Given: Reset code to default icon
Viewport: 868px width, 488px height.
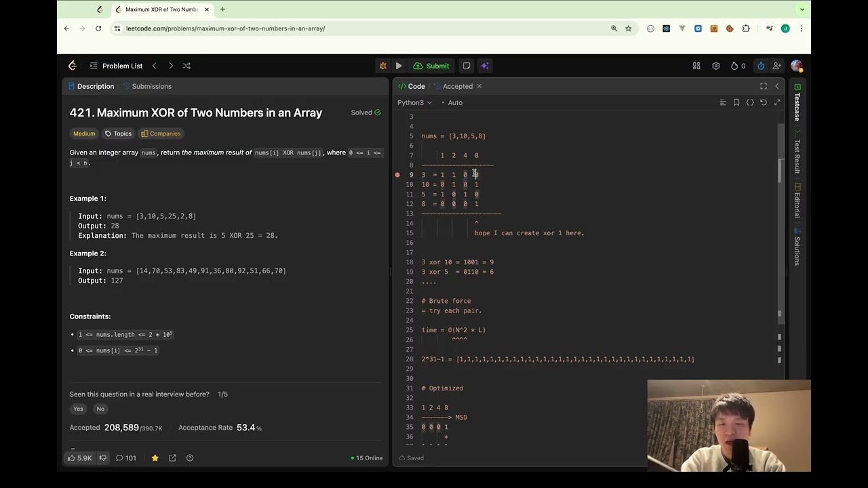Looking at the screenshot, I should [x=764, y=102].
